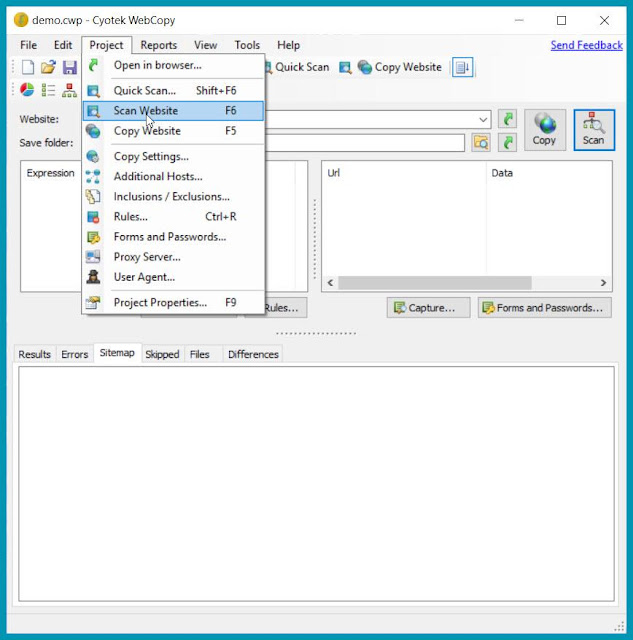This screenshot has height=640, width=633.
Task: Switch to the Results tab
Action: coord(34,354)
